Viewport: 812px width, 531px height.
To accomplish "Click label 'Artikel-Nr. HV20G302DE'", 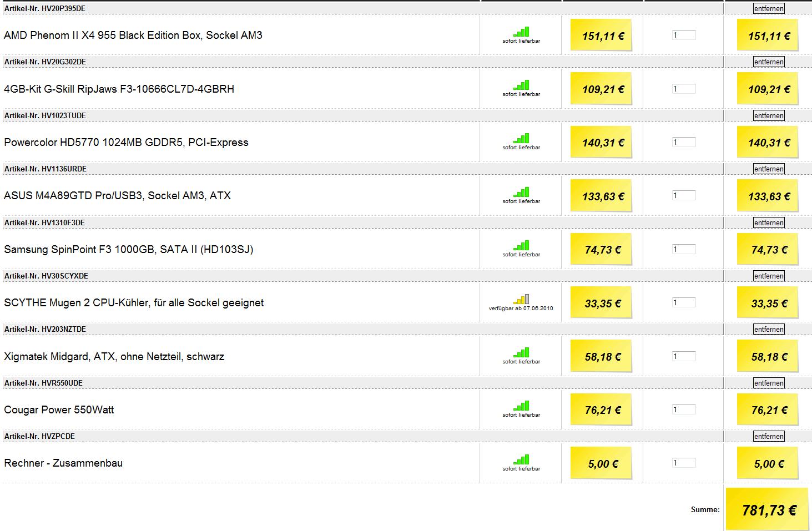I will 45,62.
